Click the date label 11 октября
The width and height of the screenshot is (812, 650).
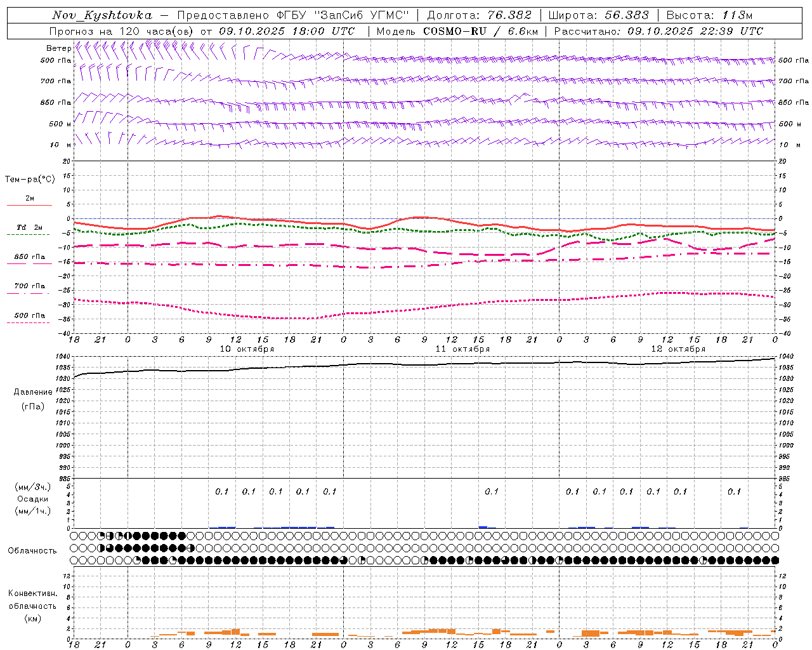click(x=462, y=349)
